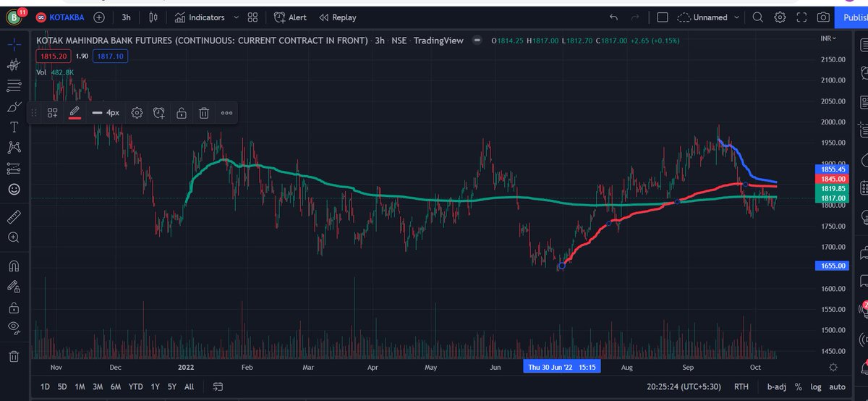Open indicator templates grid
The image size is (868, 401).
tap(252, 17)
